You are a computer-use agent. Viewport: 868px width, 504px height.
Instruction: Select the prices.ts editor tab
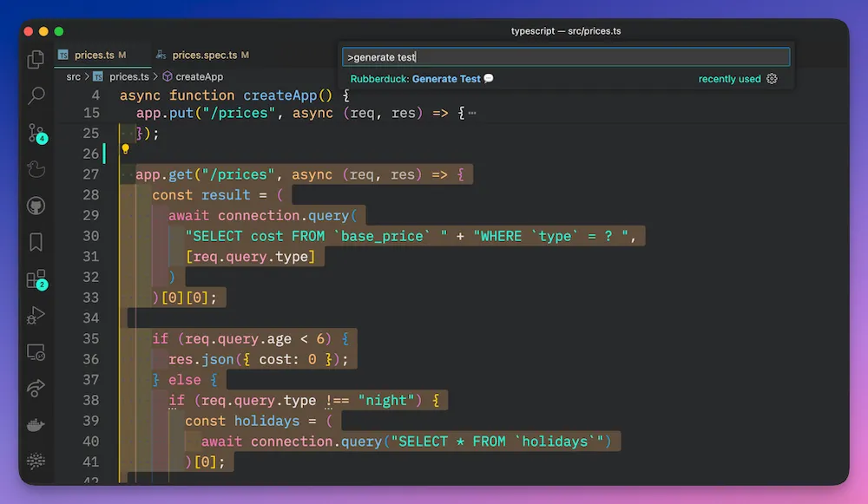[x=95, y=56]
